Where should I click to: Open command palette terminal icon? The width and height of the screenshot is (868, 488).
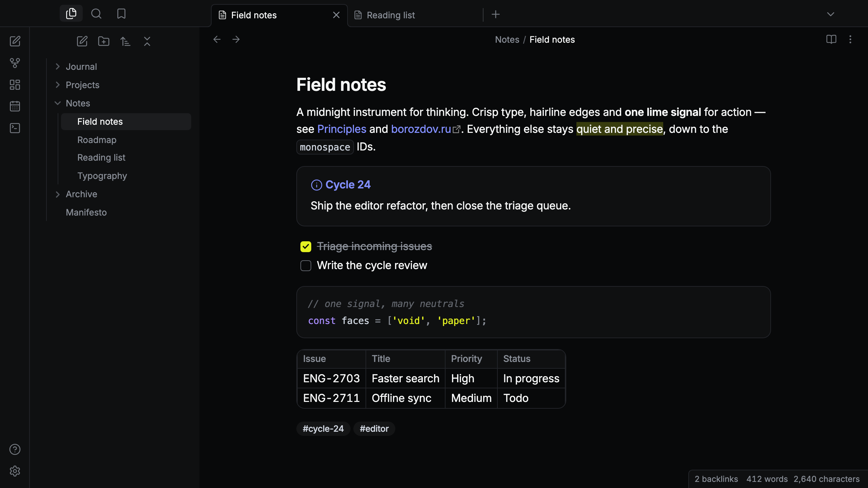[x=15, y=128]
